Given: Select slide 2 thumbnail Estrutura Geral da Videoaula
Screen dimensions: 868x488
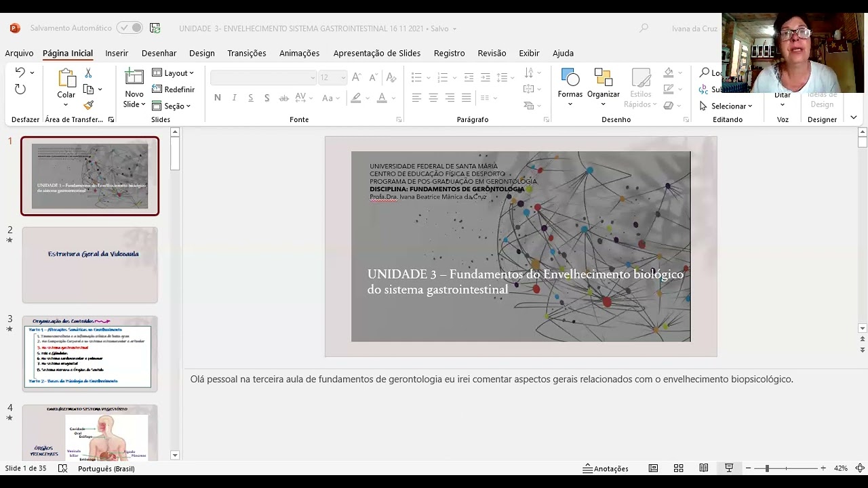Looking at the screenshot, I should pos(90,265).
